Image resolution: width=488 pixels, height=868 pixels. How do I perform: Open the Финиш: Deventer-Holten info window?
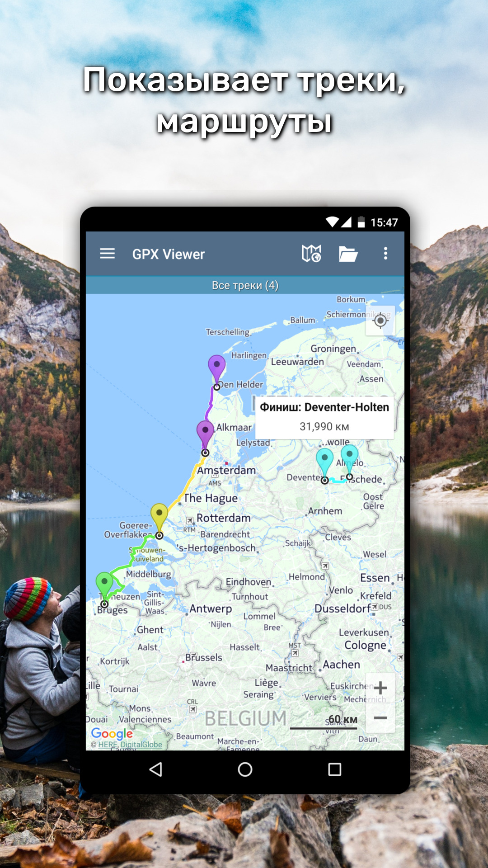(324, 416)
